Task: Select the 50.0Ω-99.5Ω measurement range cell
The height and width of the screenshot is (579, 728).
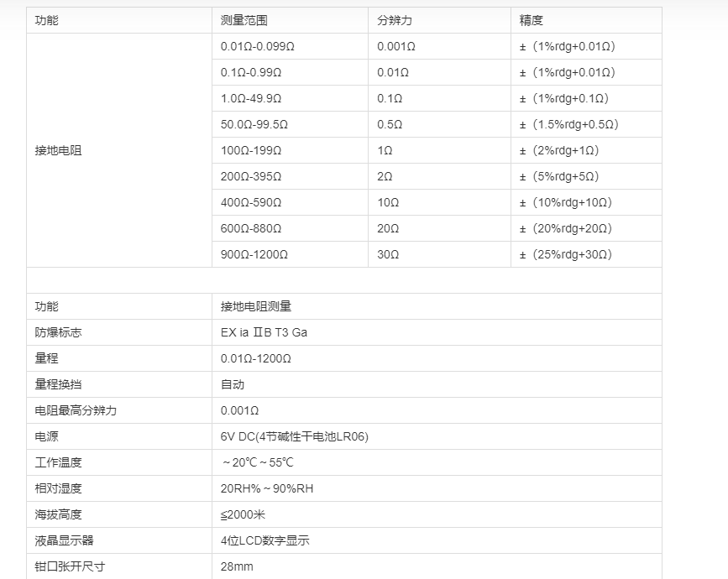Action: (x=254, y=125)
